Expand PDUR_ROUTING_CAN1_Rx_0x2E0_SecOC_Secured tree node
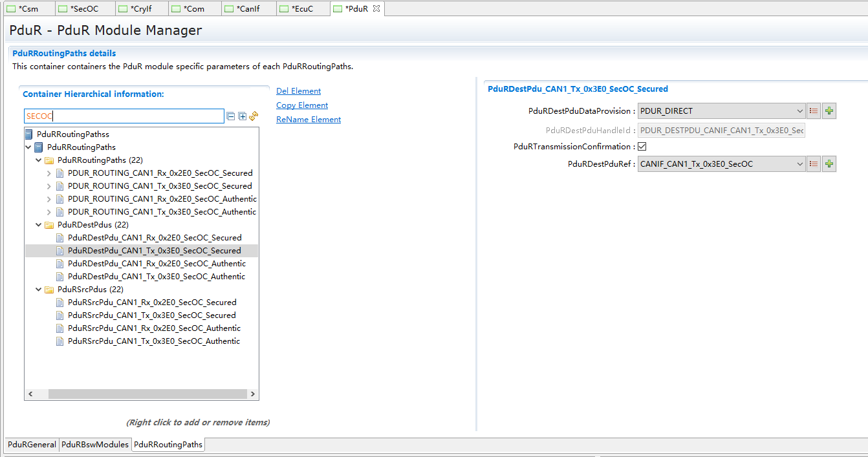868x457 pixels. 49,173
